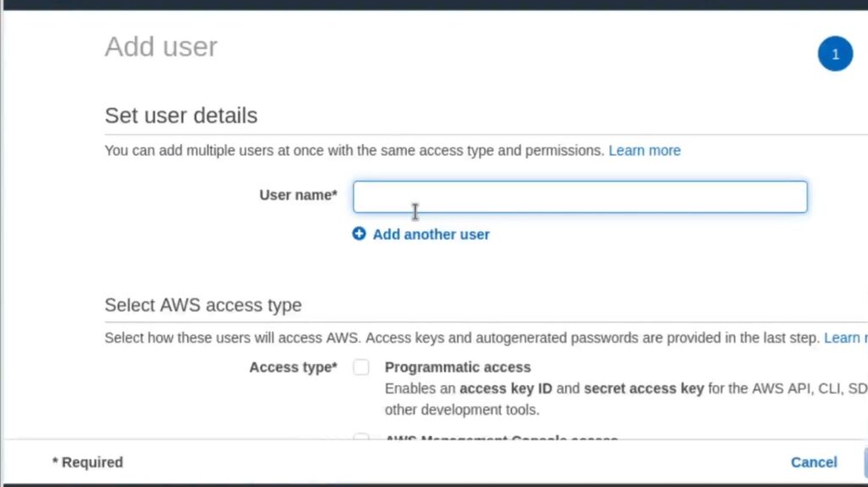The image size is (868, 487).
Task: Click the Select AWS access type heading
Action: click(x=203, y=305)
